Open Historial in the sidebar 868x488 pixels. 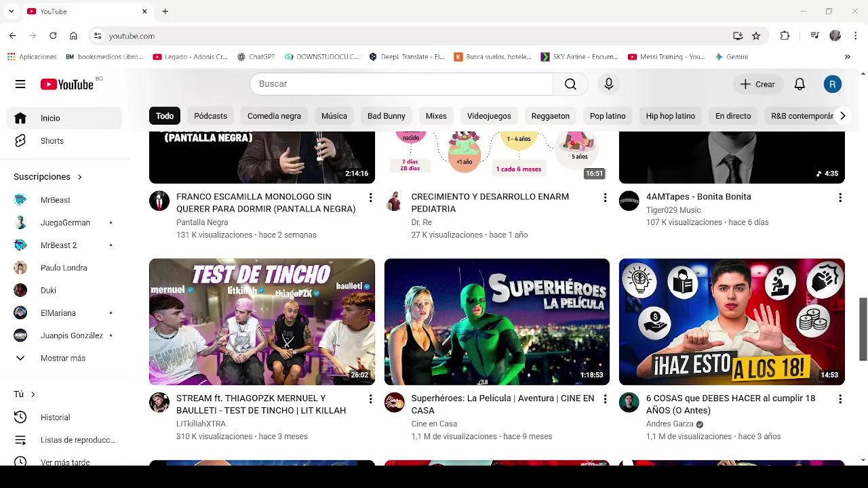65,418
